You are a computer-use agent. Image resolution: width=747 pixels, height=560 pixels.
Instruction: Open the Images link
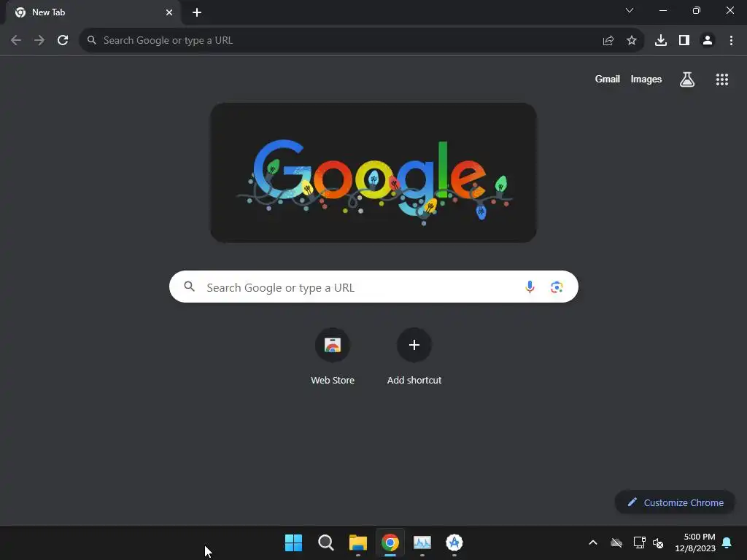(x=646, y=79)
